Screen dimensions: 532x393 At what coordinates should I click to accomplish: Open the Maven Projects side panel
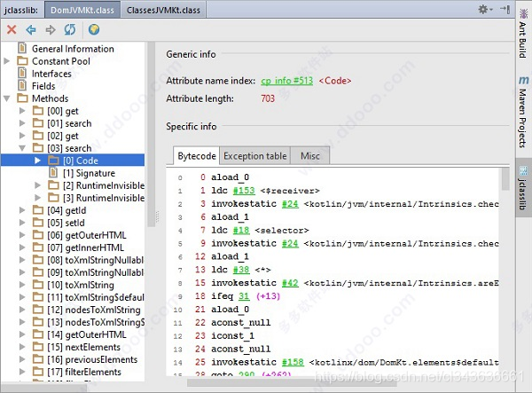pyautogui.click(x=523, y=112)
